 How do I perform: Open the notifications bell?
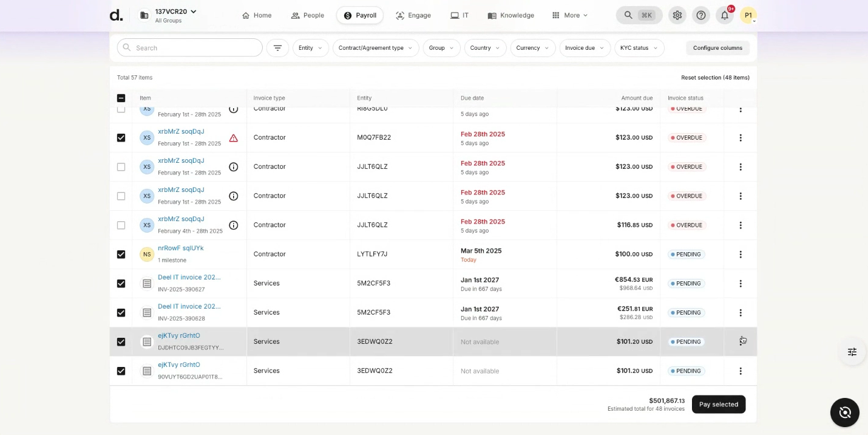click(724, 15)
